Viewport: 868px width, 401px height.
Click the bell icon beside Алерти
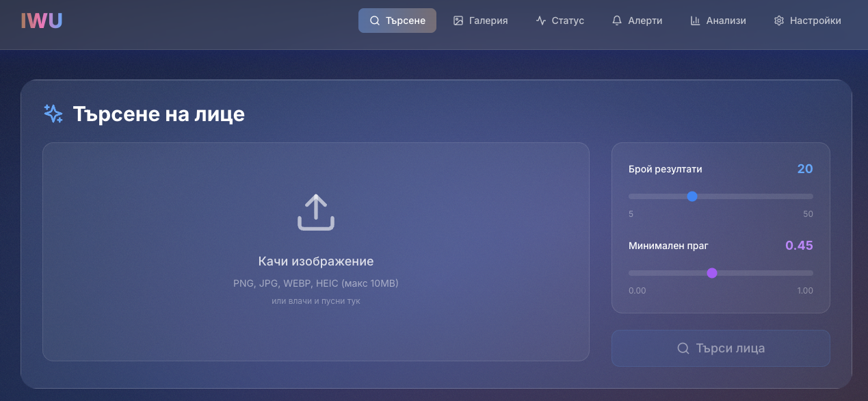point(617,21)
